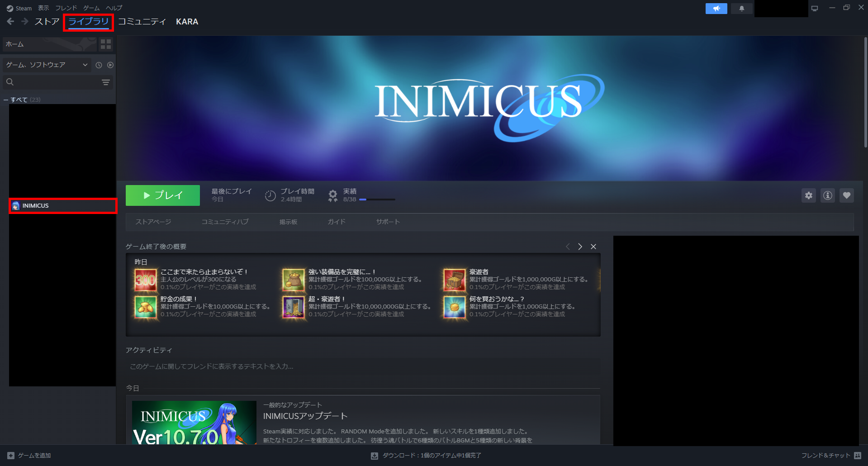Show previous post-game summary page
The width and height of the screenshot is (868, 466).
pos(568,247)
